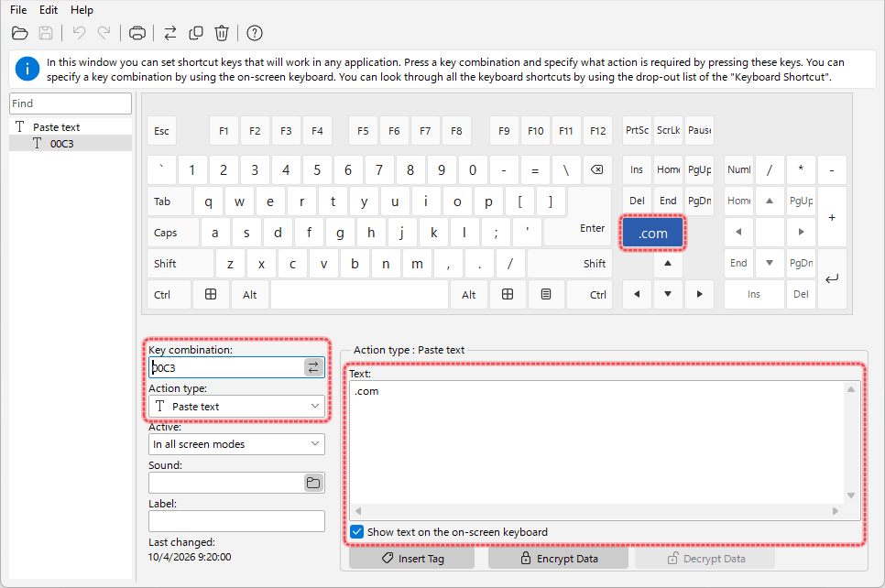Click the Decrypt Data button
The width and height of the screenshot is (885, 588).
[705, 559]
